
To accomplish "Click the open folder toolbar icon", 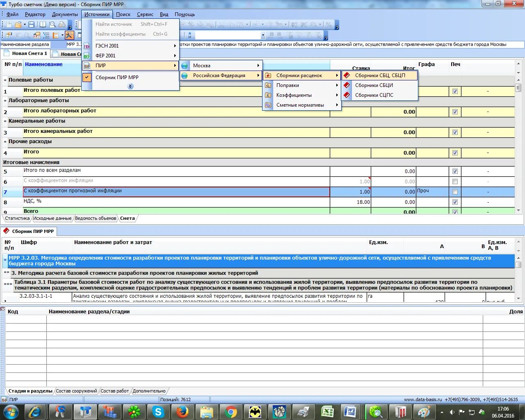I will tap(18, 25).
